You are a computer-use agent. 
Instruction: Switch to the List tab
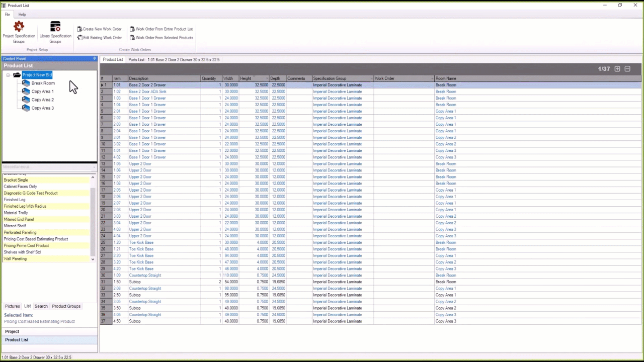coord(28,306)
